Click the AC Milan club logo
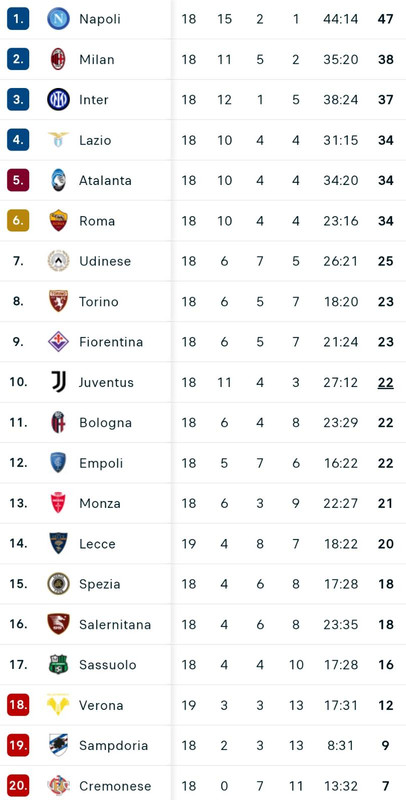This screenshot has height=800, width=406. [x=58, y=59]
